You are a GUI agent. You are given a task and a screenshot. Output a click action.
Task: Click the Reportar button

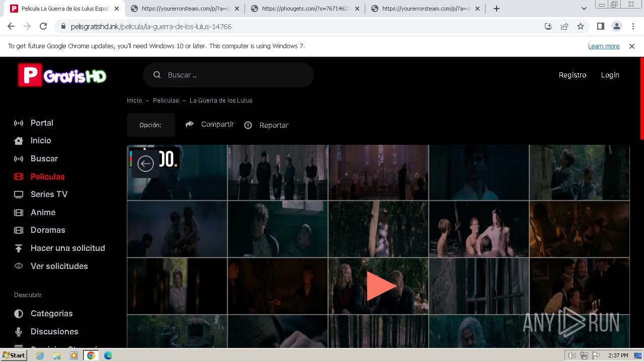(x=266, y=125)
